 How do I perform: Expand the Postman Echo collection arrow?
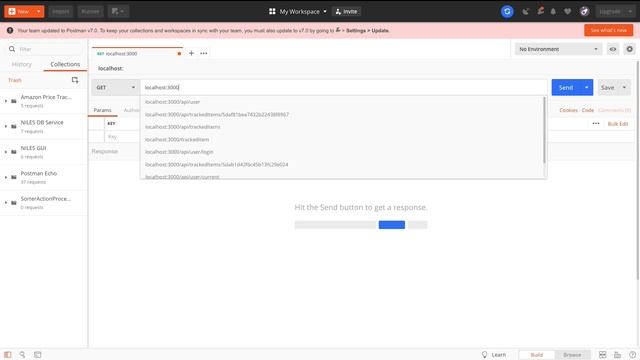pos(6,177)
